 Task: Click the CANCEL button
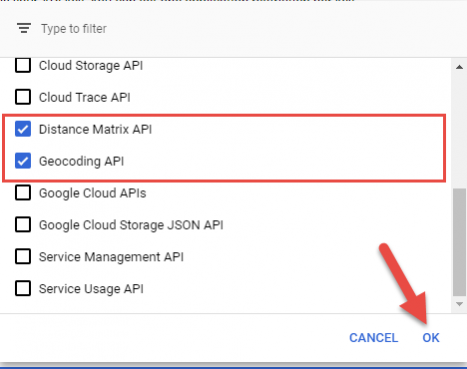pos(373,338)
